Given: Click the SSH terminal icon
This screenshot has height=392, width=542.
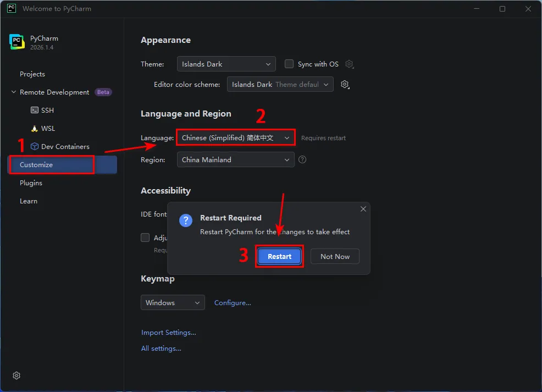Looking at the screenshot, I should (35, 111).
